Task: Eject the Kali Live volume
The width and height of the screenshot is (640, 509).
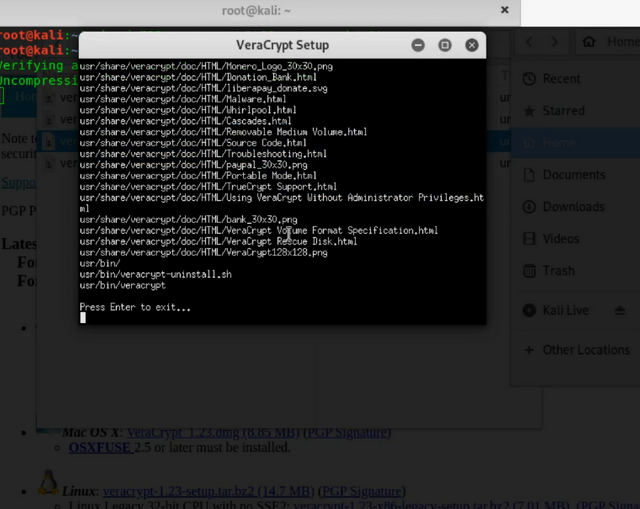Action: click(x=620, y=310)
